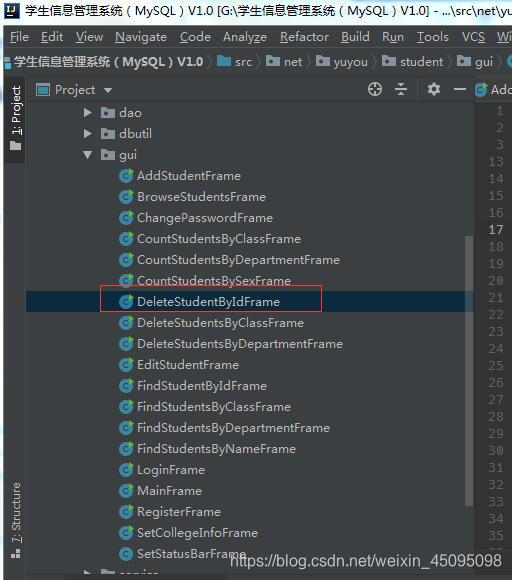
Task: Open the View menu
Action: click(89, 37)
